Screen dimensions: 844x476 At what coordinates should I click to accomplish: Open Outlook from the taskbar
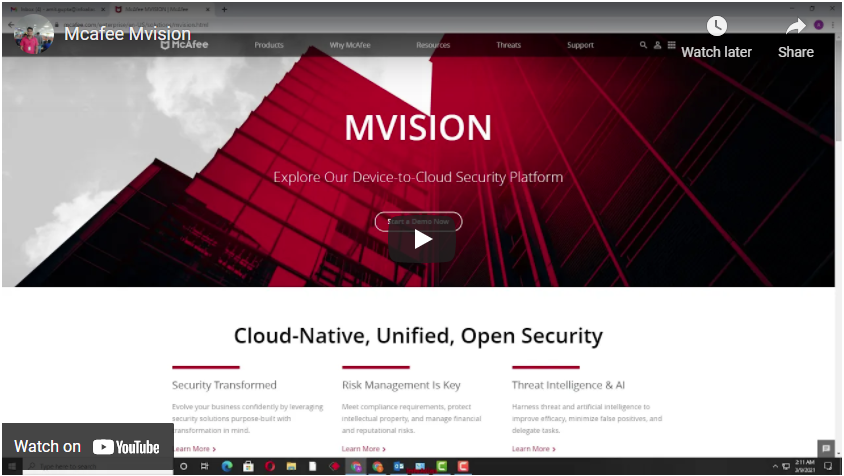coord(398,466)
